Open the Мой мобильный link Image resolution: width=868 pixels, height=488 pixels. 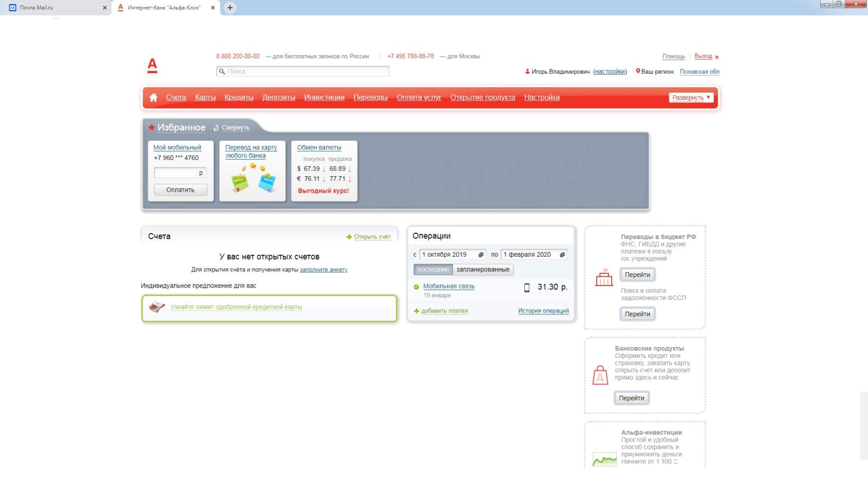click(x=177, y=147)
